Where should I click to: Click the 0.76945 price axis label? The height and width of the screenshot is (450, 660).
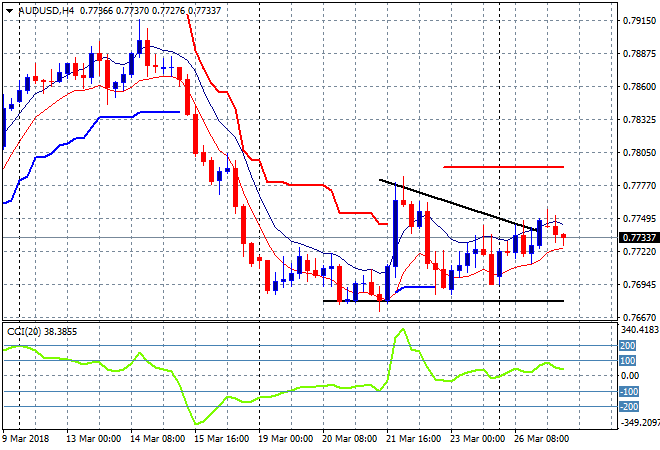(639, 285)
